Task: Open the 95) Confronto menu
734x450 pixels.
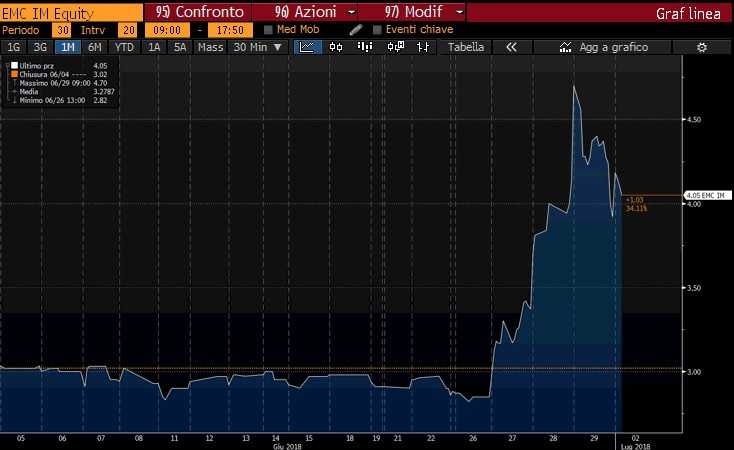Action: point(198,12)
